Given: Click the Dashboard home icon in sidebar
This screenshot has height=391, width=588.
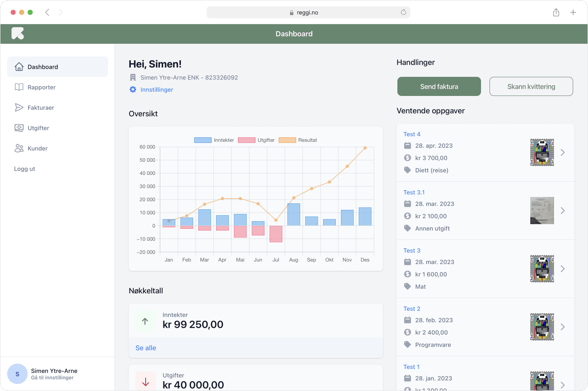Looking at the screenshot, I should click(19, 67).
